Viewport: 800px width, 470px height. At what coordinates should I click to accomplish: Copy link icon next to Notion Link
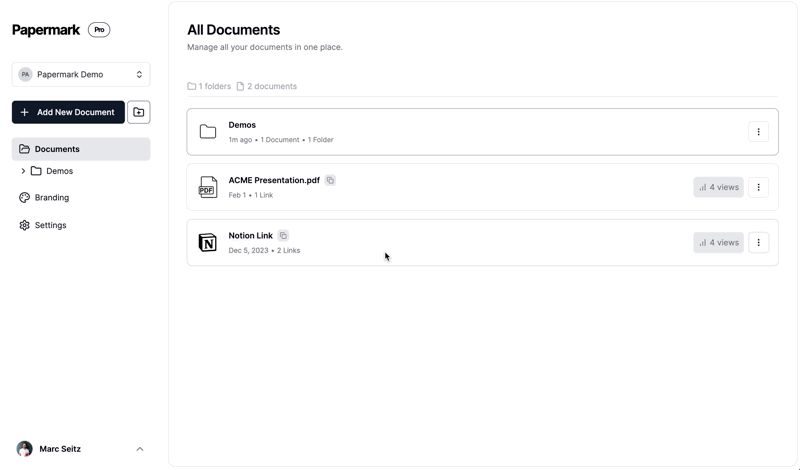pos(283,236)
